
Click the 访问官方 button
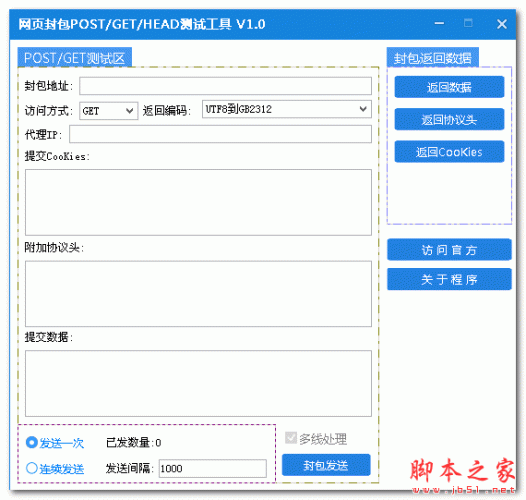click(449, 250)
